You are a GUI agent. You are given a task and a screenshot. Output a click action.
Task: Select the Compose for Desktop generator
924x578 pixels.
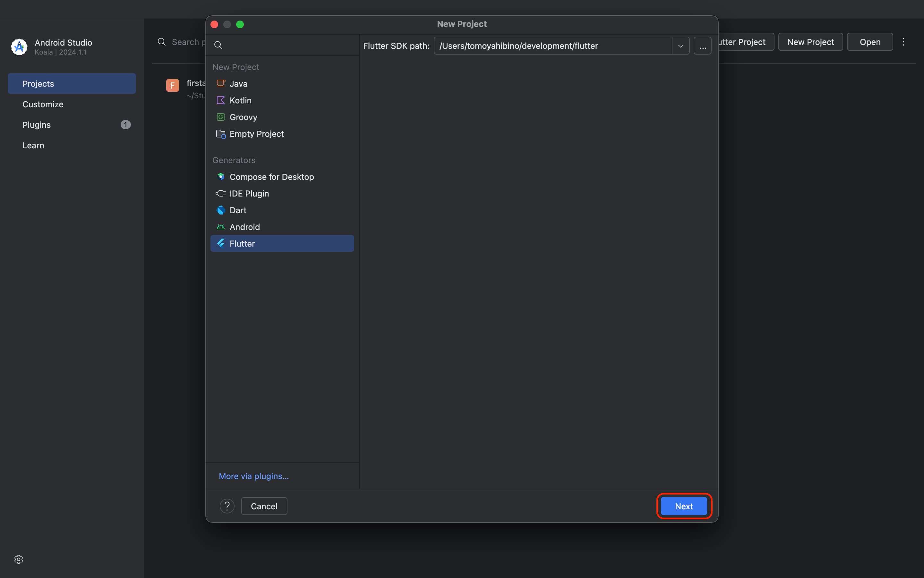tap(282, 177)
